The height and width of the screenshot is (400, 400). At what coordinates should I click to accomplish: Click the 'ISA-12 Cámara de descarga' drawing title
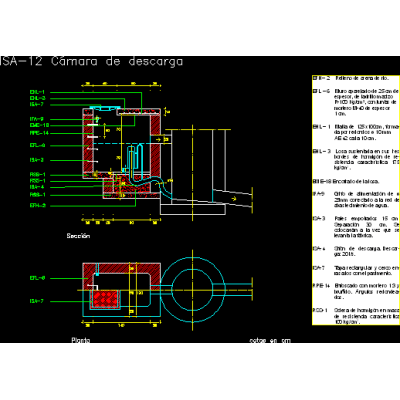(x=92, y=62)
